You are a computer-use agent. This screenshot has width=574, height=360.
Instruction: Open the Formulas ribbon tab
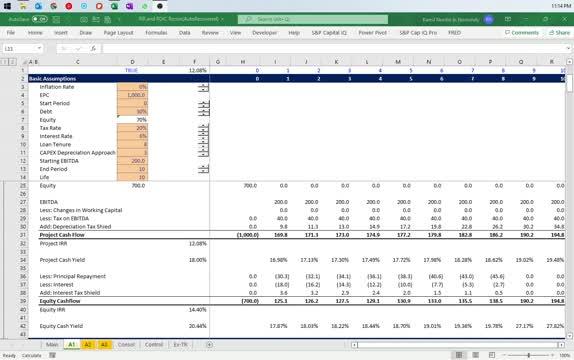pos(156,33)
